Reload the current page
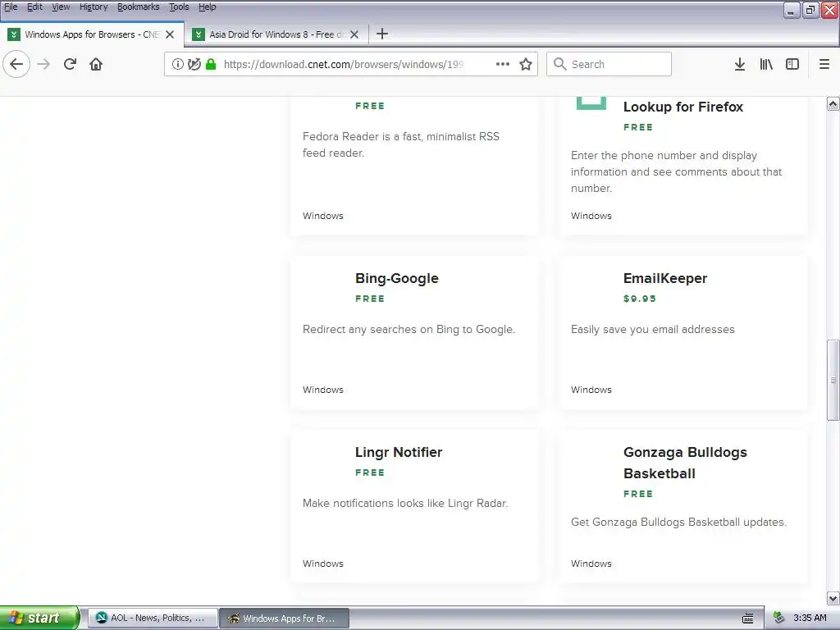Screen dimensions: 840x630 (70, 64)
